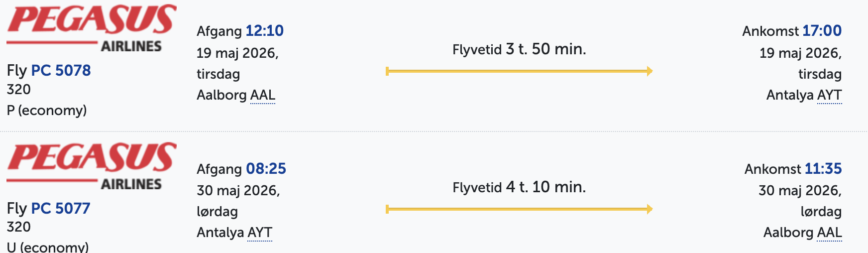This screenshot has height=253, width=868.
Task: Click the AYT departure airport code under Afgang 08:25
Action: [259, 233]
